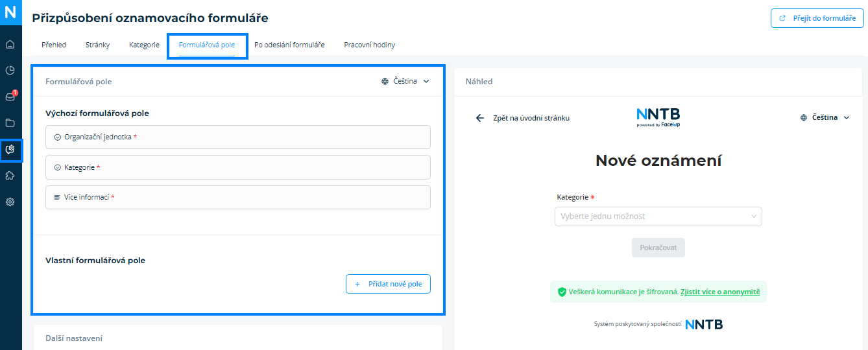Open the inbox icon with notification badge

10,97
